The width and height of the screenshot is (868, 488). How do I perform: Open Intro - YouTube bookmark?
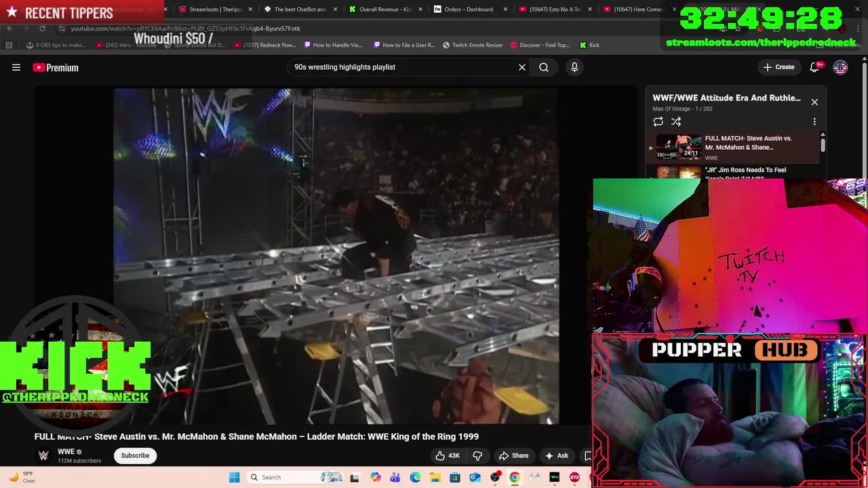(126, 45)
